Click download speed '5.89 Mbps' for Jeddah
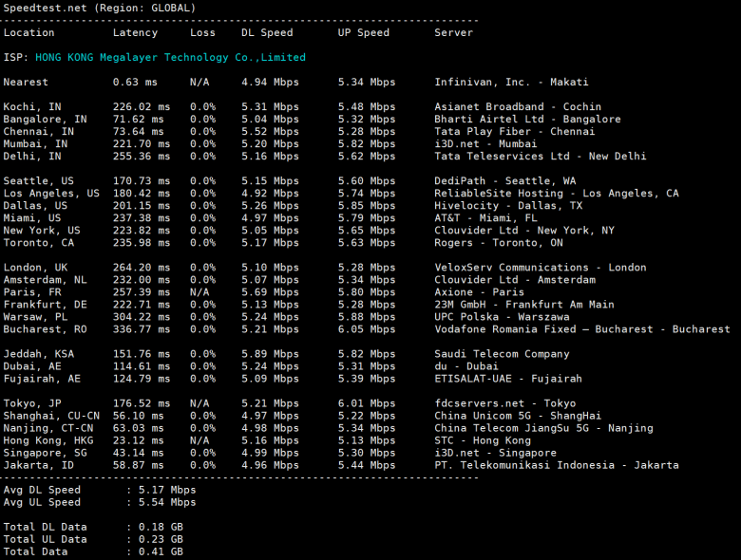 (270, 354)
